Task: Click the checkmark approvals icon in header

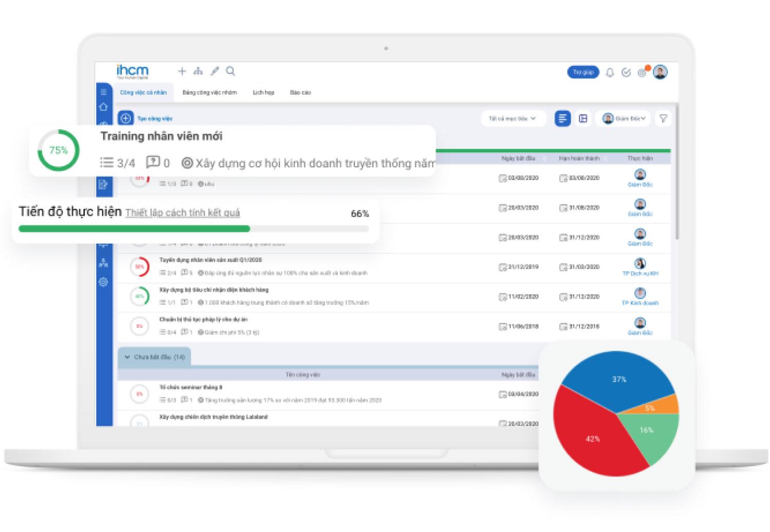Action: point(626,72)
